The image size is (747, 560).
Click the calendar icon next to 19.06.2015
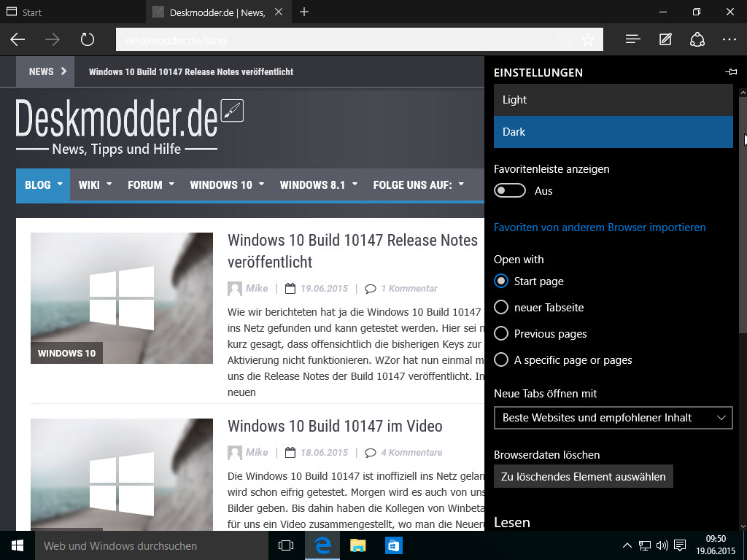290,288
